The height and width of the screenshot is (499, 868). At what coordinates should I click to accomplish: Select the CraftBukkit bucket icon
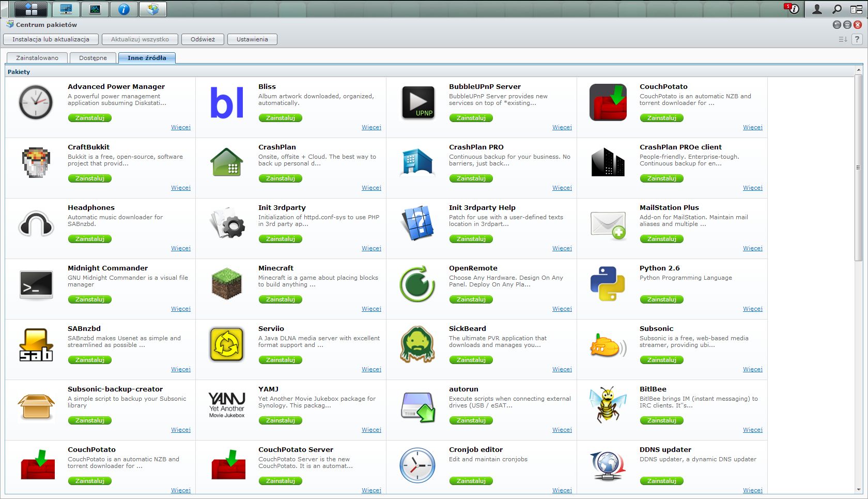coord(36,163)
